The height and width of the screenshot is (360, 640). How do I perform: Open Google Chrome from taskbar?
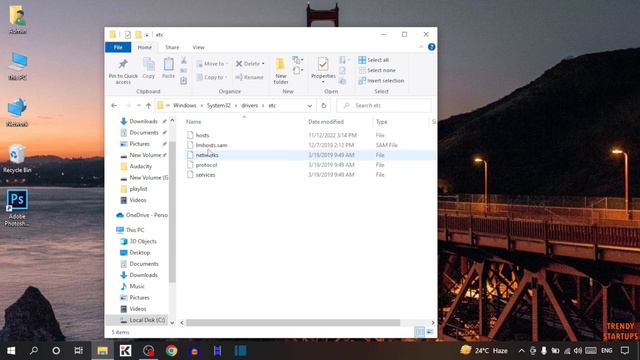(171, 351)
